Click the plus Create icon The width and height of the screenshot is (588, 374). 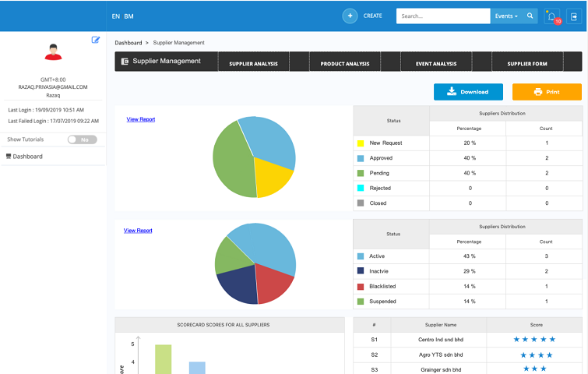pos(350,16)
